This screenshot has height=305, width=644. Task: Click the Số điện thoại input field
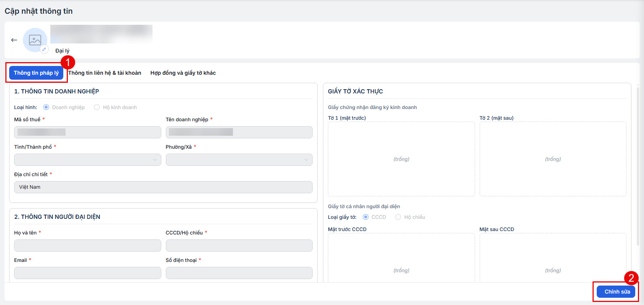[x=239, y=273]
